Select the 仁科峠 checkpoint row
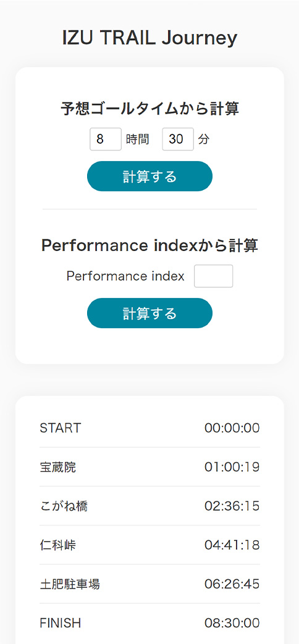Image resolution: width=299 pixels, height=644 pixels. pyautogui.click(x=149, y=545)
